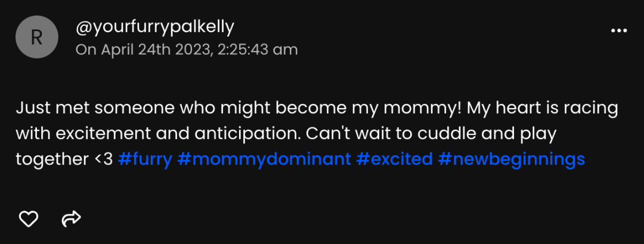Image resolution: width=644 pixels, height=244 pixels.
Task: View the author's avatar thumbnail
Action: (x=36, y=37)
